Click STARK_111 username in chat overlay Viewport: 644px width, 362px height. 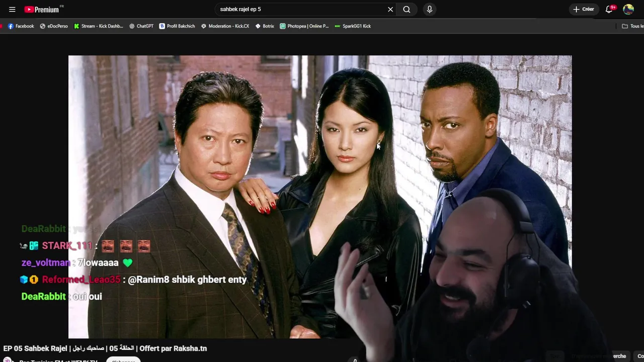[x=67, y=246]
